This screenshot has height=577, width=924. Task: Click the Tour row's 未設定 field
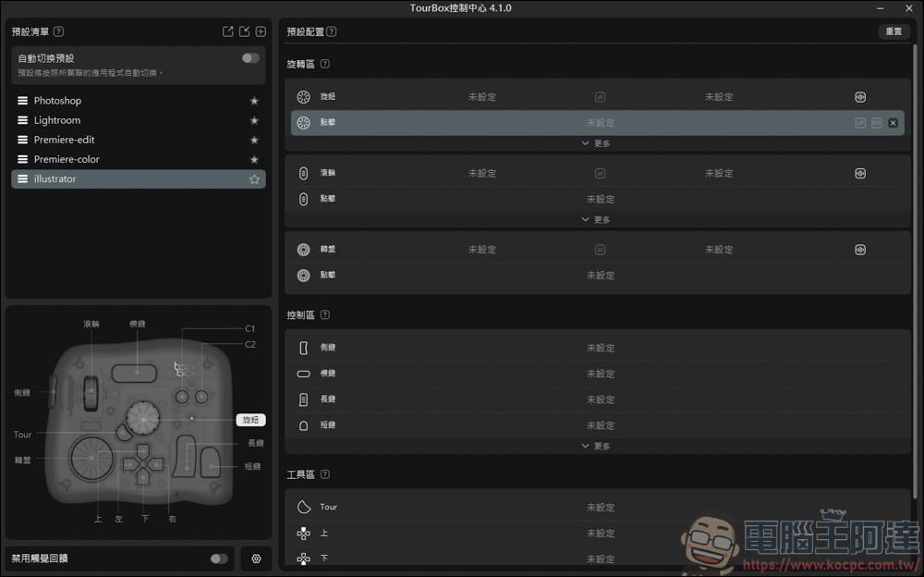tap(601, 508)
